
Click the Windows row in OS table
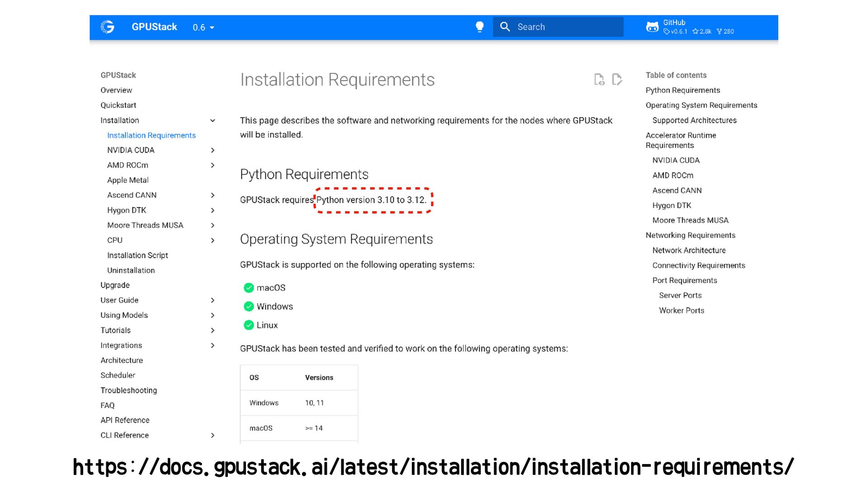coord(299,403)
